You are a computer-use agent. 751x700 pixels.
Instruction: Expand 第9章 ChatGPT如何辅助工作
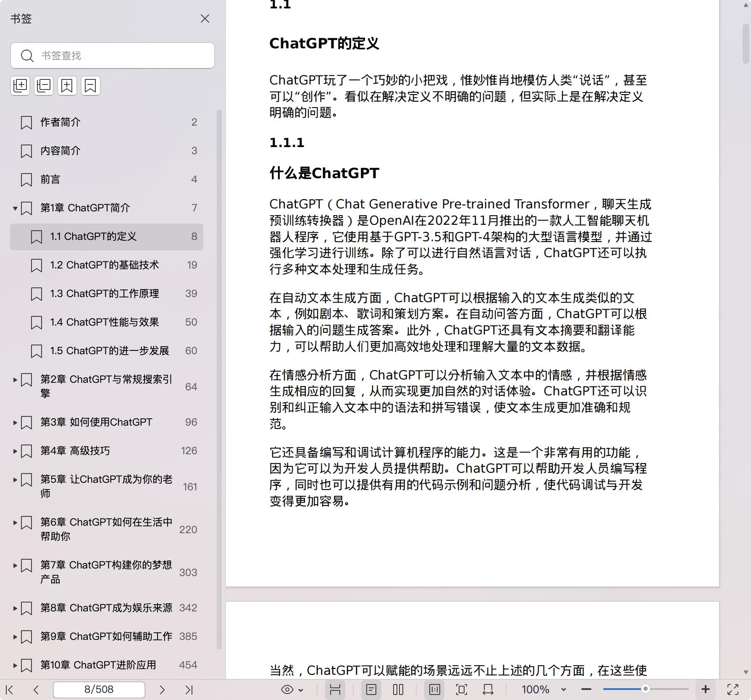[15, 637]
